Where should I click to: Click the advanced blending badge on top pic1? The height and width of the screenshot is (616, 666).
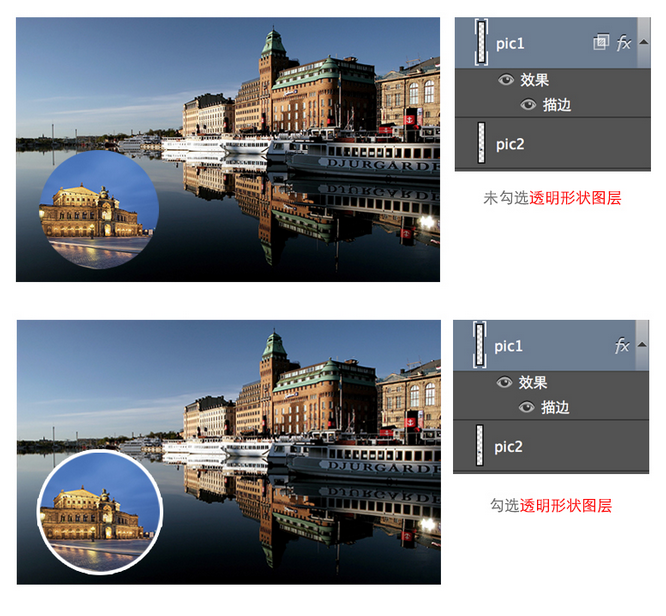600,42
